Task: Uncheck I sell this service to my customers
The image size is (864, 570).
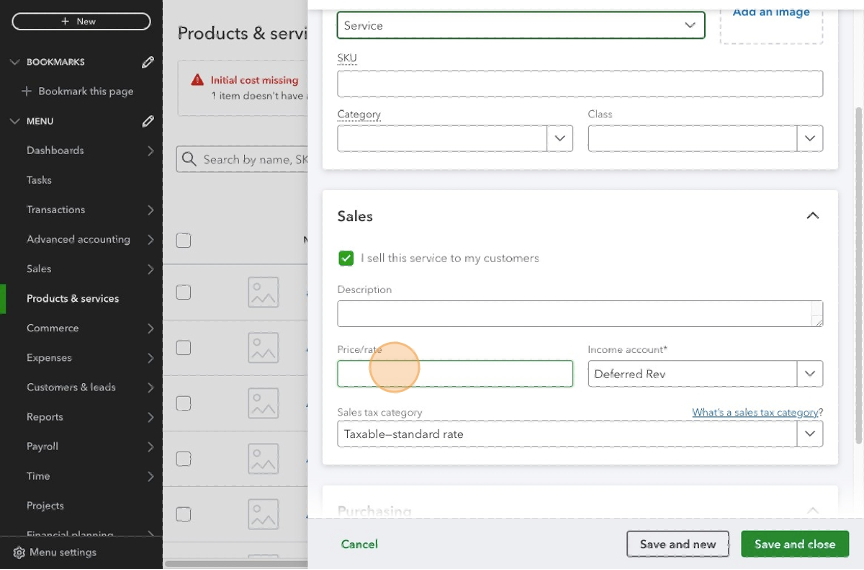Action: coord(346,258)
